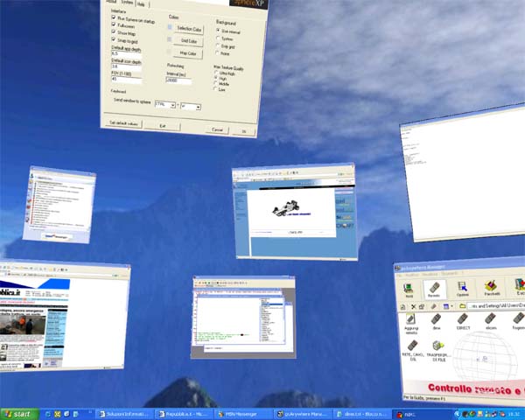Screen dimensions: 525x420
Task: Toggle the Snap to grid checkbox
Action: (114, 39)
